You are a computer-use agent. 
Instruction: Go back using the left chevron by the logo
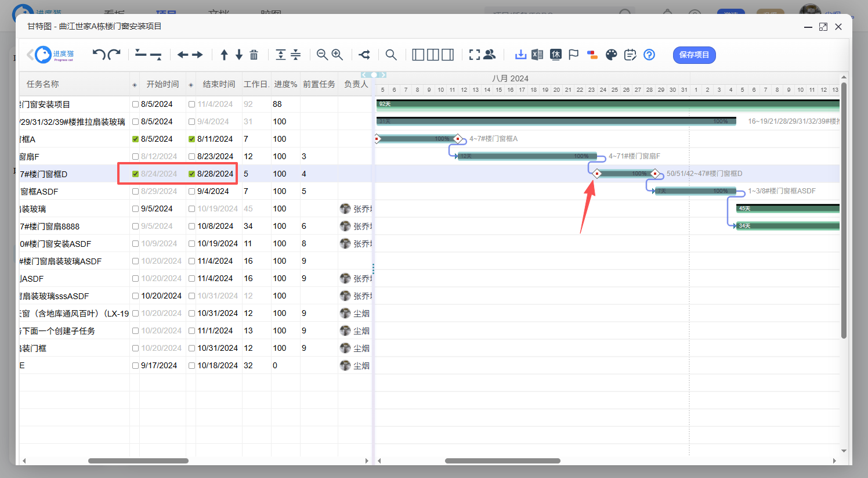click(x=30, y=55)
